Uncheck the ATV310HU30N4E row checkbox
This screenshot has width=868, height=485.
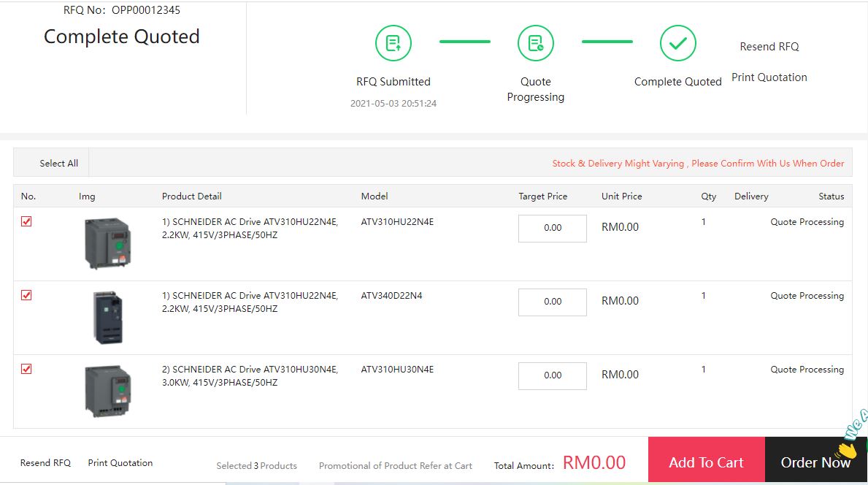(26, 369)
